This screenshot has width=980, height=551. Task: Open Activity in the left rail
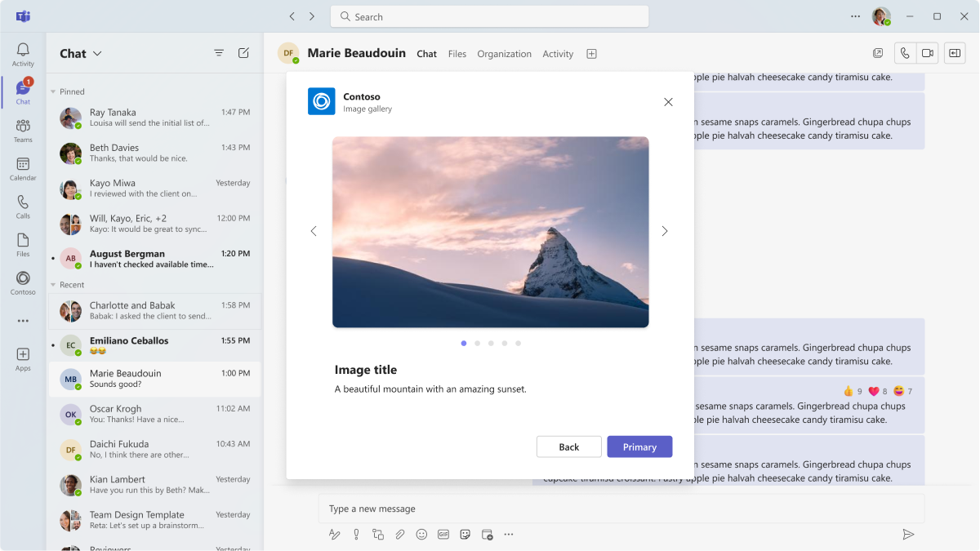23,55
